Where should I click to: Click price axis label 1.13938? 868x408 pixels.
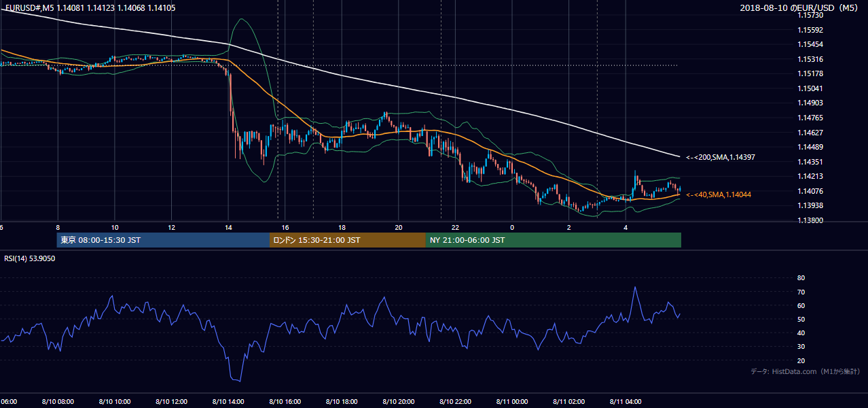coord(810,205)
